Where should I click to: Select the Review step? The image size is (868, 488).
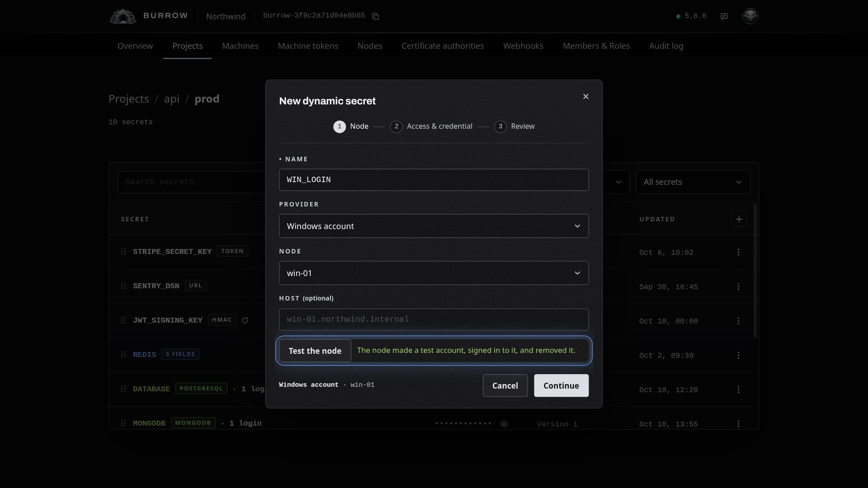point(514,127)
